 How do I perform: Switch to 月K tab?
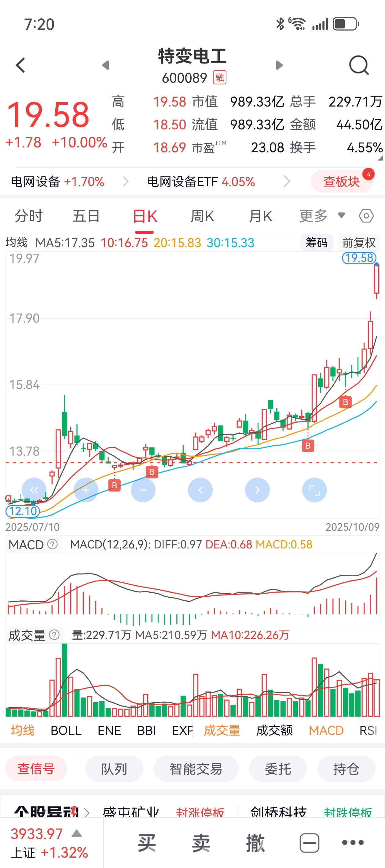coord(261,216)
